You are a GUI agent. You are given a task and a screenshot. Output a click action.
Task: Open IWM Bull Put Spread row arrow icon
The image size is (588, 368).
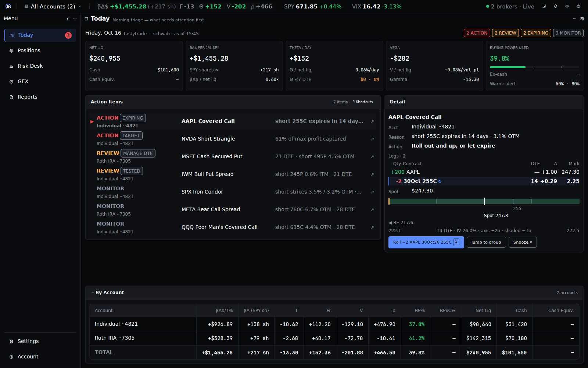pyautogui.click(x=372, y=174)
